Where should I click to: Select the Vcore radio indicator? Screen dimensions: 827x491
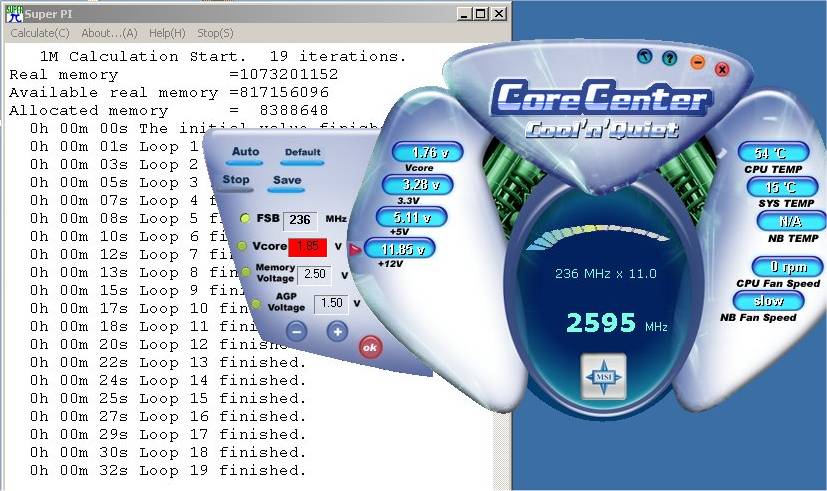(x=242, y=246)
